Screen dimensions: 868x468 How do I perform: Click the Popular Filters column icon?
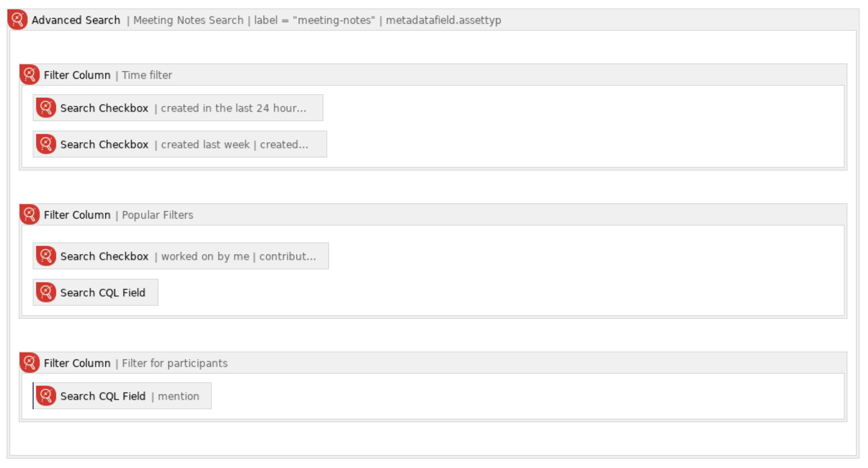(x=29, y=214)
